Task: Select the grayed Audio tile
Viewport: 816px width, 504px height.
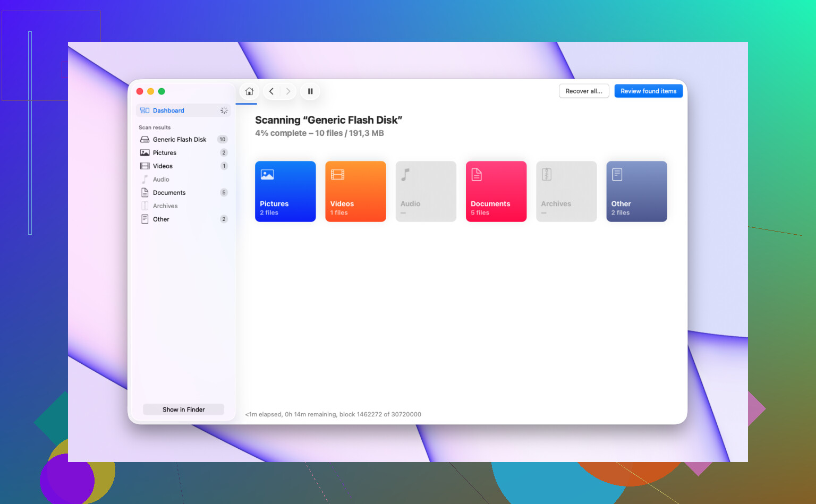Action: pos(426,191)
